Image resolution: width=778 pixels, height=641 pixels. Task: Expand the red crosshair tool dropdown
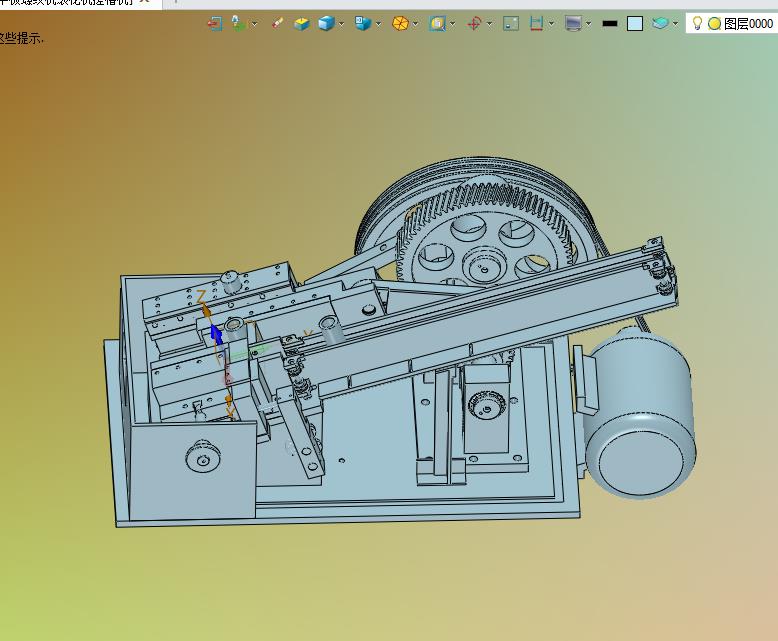pos(489,23)
